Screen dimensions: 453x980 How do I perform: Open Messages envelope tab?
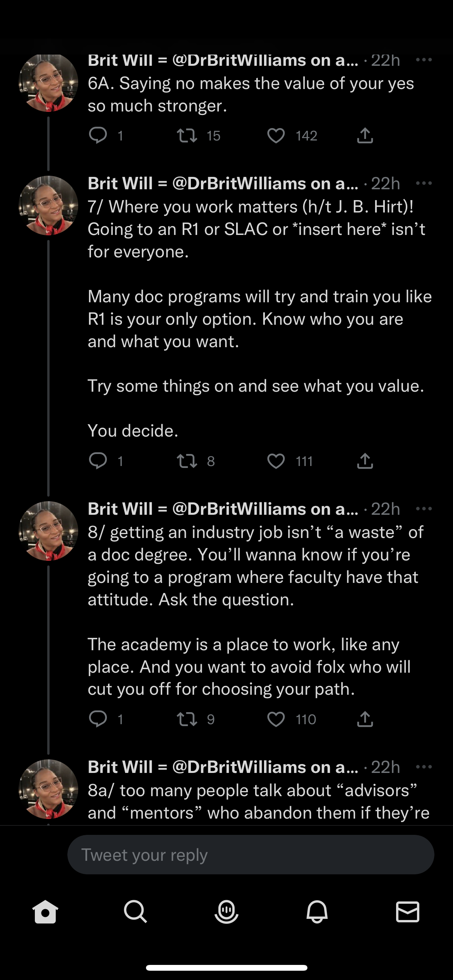click(408, 911)
